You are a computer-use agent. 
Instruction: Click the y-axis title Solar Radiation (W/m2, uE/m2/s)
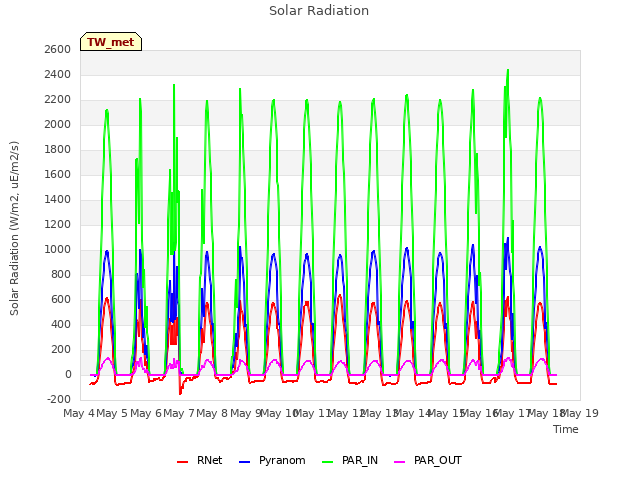point(14,228)
